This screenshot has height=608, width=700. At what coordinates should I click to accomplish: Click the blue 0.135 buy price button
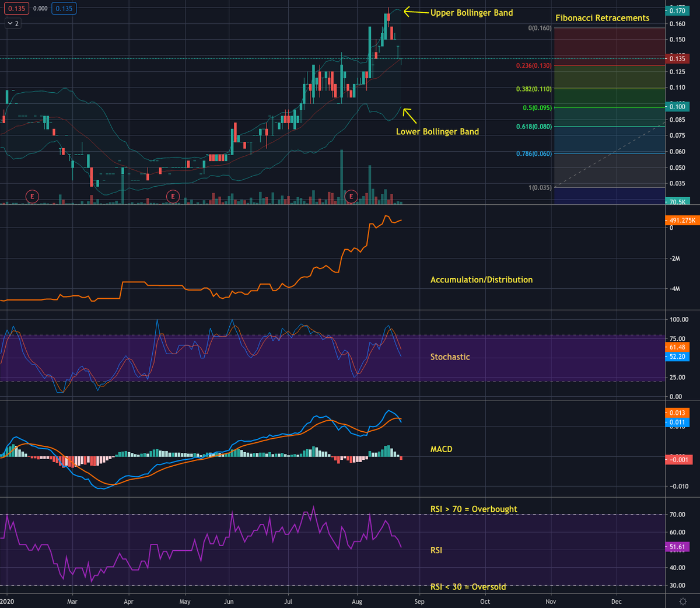point(64,8)
